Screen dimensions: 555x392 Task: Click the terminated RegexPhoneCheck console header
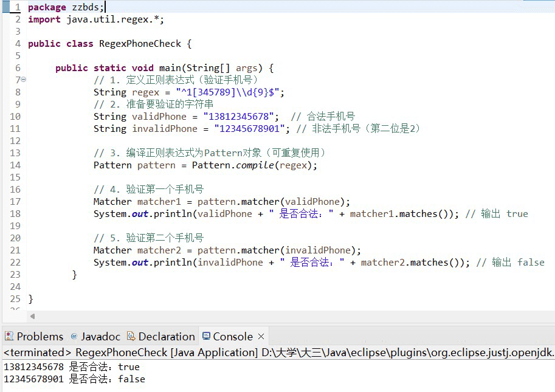(278, 352)
